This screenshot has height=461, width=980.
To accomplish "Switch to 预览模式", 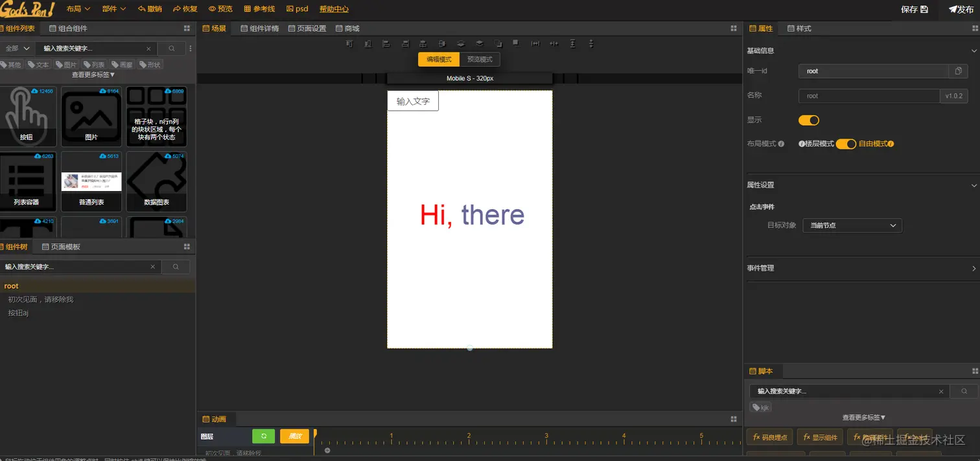I will 480,60.
